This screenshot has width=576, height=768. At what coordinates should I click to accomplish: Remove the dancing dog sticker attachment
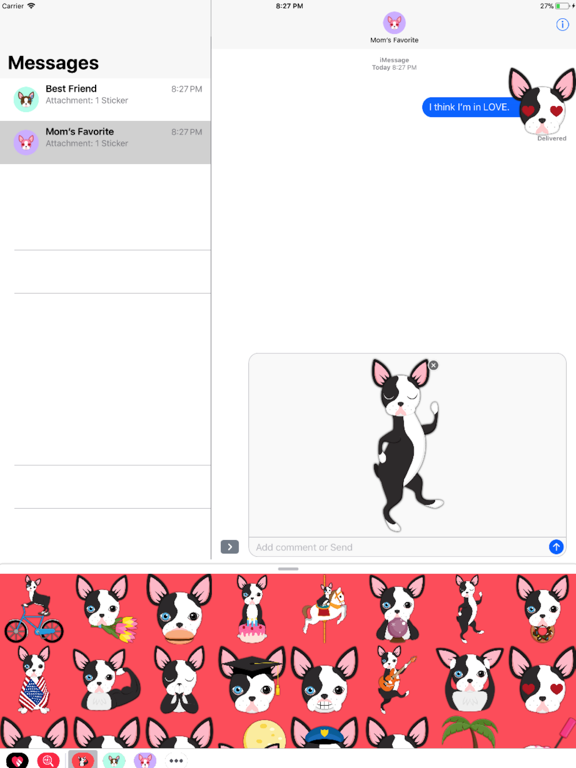click(433, 365)
